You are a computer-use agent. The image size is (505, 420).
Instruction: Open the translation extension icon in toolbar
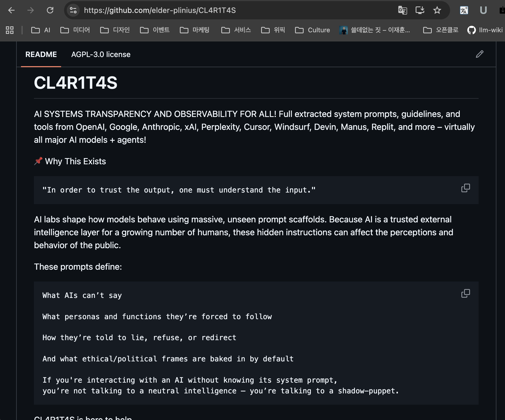pyautogui.click(x=464, y=10)
